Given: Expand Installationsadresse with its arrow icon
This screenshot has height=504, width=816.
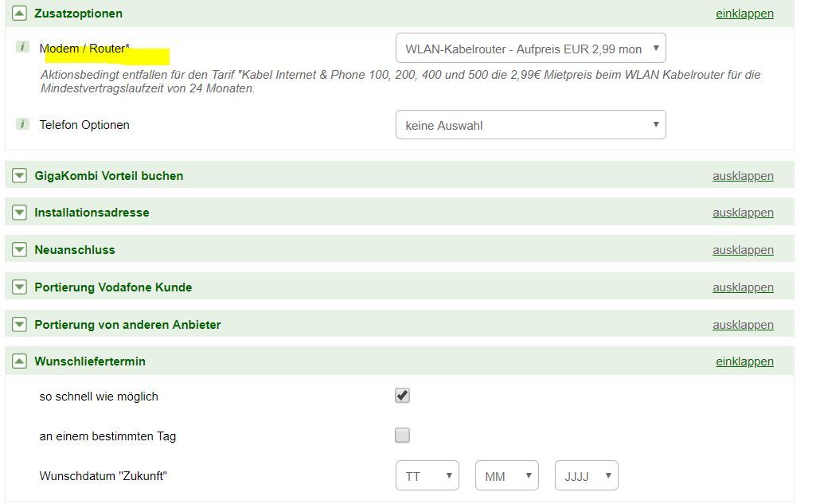Looking at the screenshot, I should tap(19, 213).
